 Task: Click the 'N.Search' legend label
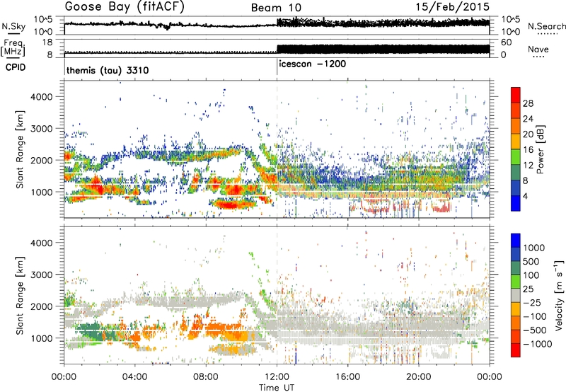point(546,26)
